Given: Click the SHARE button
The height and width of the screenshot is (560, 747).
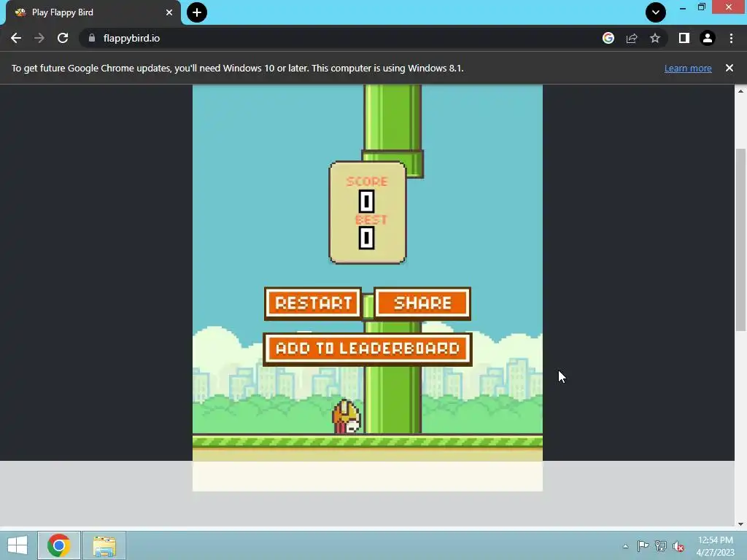Looking at the screenshot, I should click(422, 303).
